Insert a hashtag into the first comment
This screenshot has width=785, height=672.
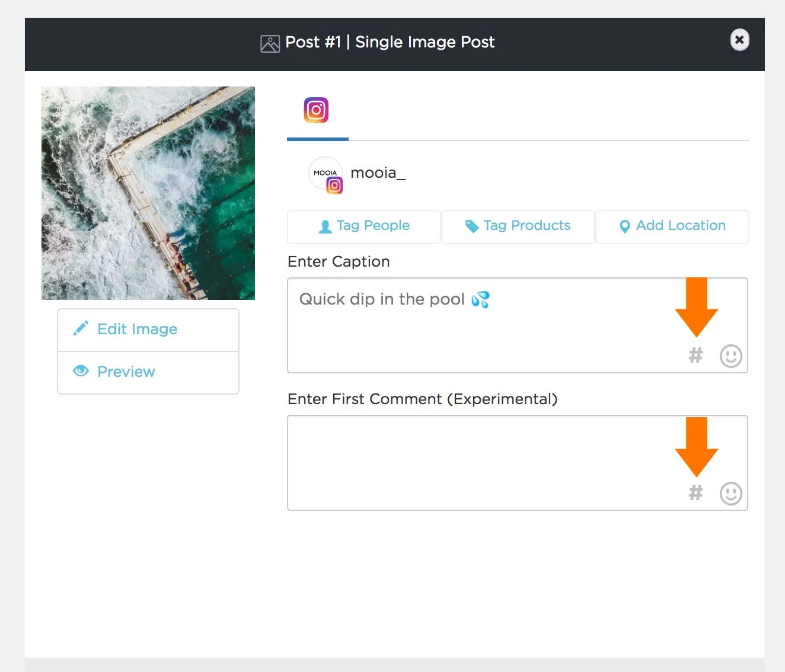coord(695,493)
